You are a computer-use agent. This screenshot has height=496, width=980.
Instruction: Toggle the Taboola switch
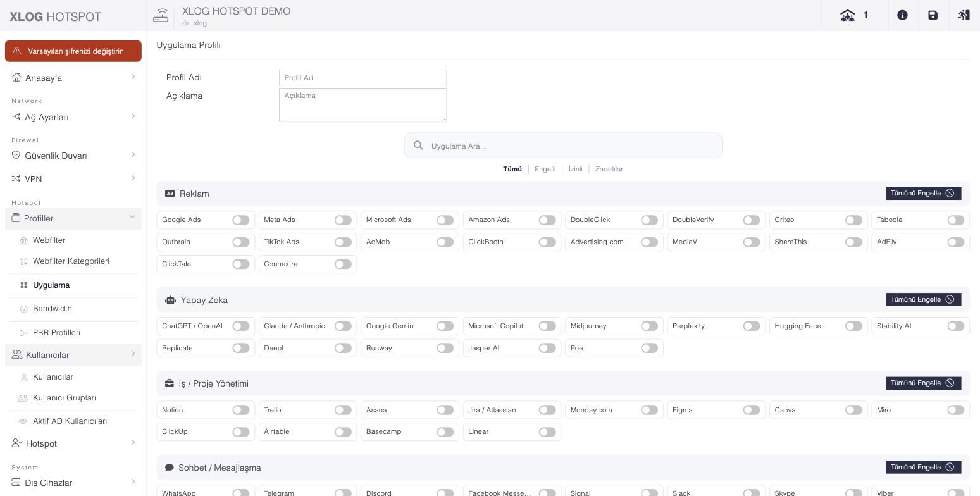[956, 220]
